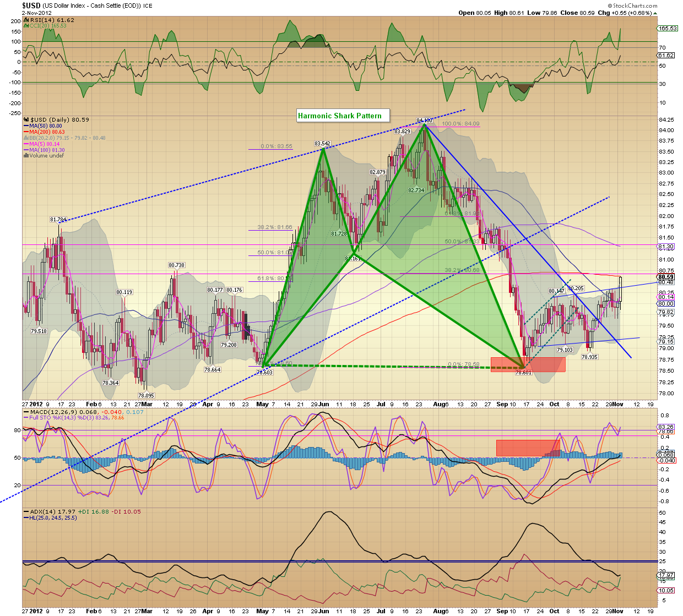Click the 78.664 price label
This screenshot has width=683, height=616.
click(x=212, y=369)
